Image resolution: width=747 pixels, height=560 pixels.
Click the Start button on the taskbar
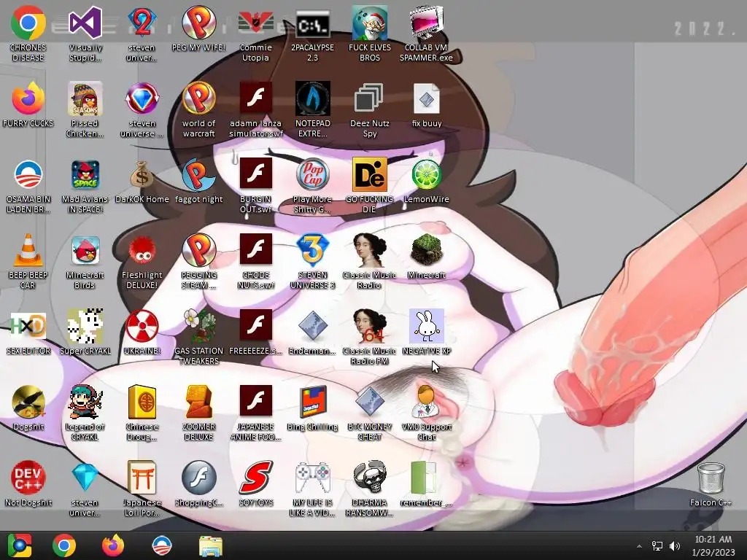click(20, 545)
